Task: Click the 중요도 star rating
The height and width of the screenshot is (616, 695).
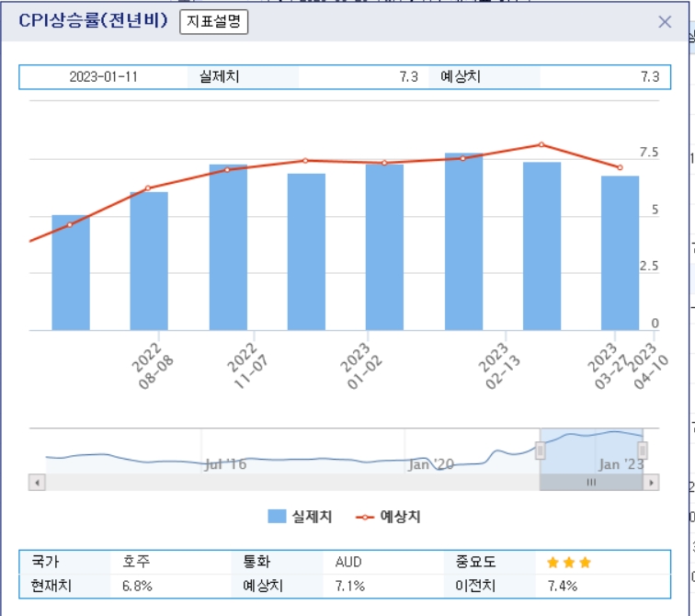Action: click(569, 563)
